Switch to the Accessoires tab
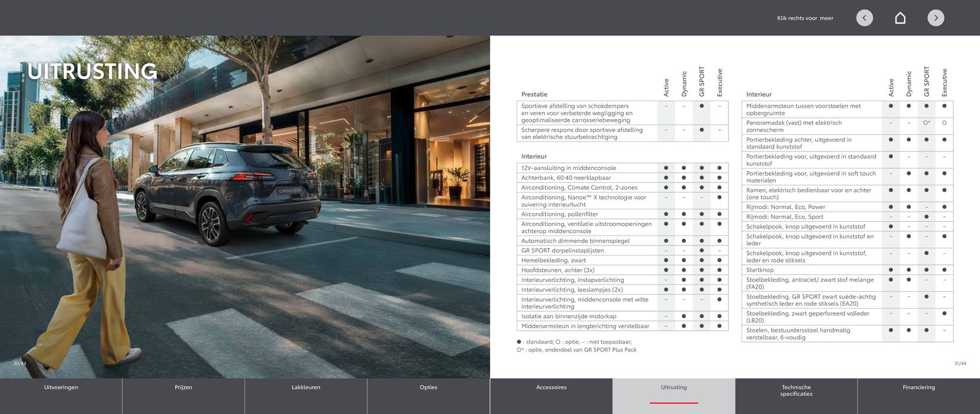 click(551, 388)
